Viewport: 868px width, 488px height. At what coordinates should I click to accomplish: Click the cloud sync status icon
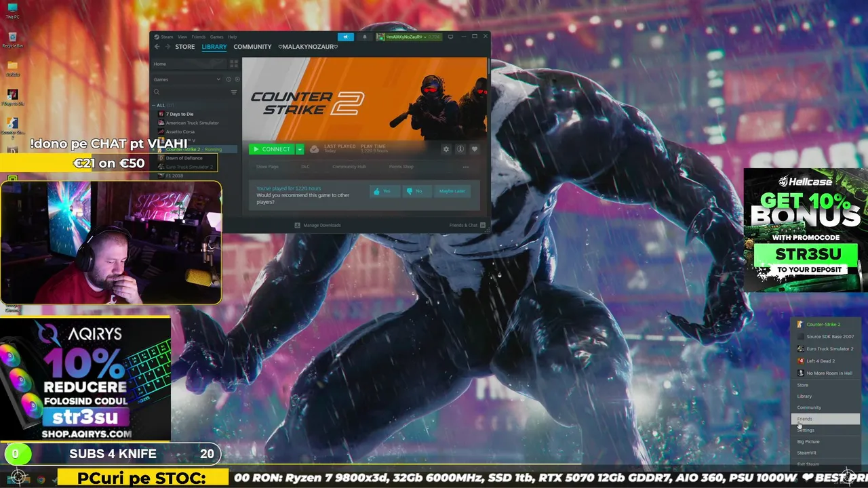pos(314,149)
